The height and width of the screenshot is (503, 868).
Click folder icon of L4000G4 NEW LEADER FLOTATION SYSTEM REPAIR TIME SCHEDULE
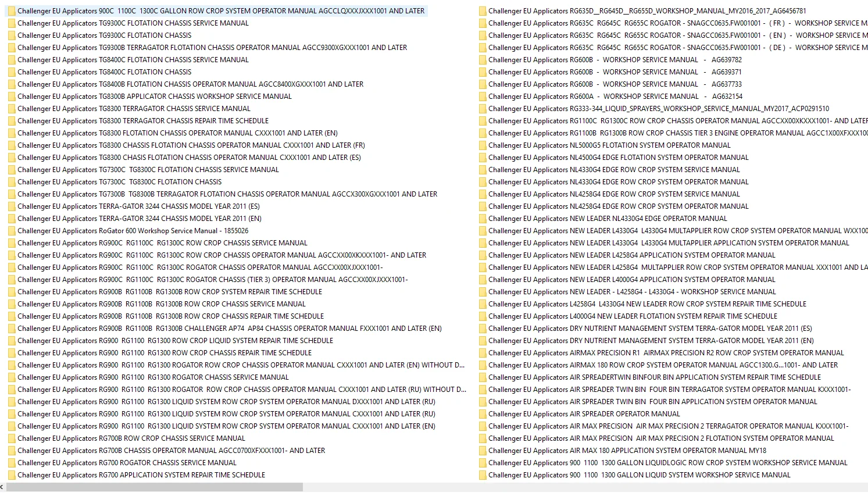click(x=483, y=316)
